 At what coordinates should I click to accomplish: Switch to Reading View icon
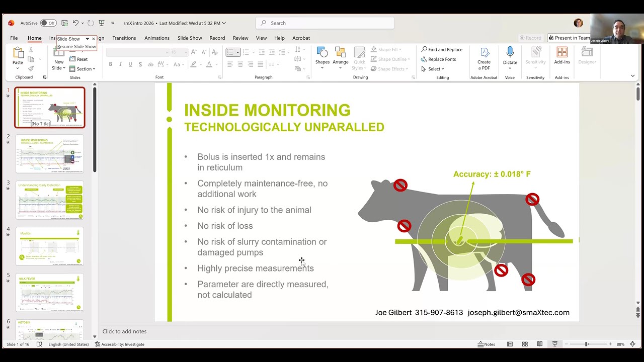coord(540,344)
